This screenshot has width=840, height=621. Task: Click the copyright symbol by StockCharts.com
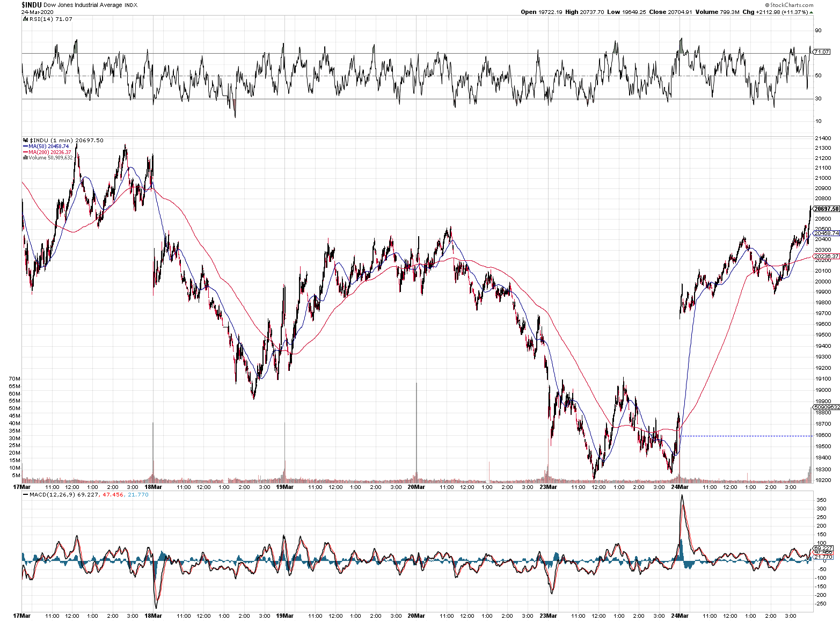tap(768, 5)
